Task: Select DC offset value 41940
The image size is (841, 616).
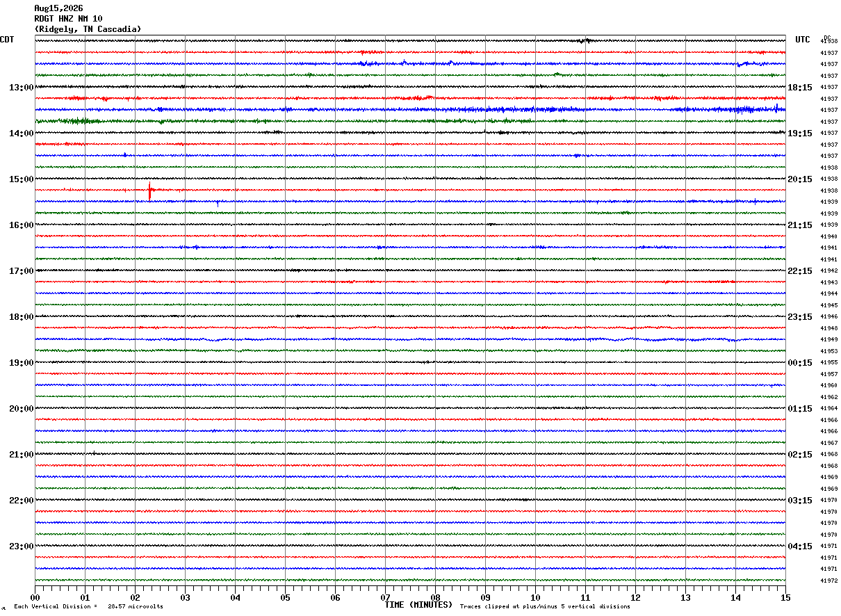Action: click(829, 236)
